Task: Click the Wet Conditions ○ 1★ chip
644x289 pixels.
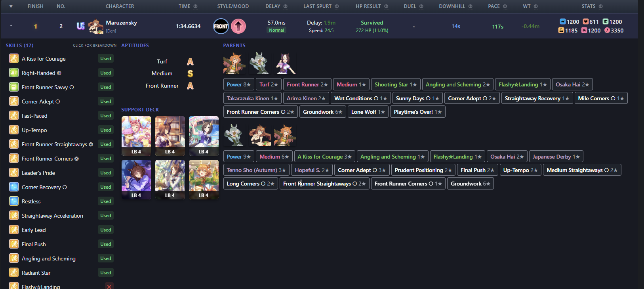Action: 361,98
